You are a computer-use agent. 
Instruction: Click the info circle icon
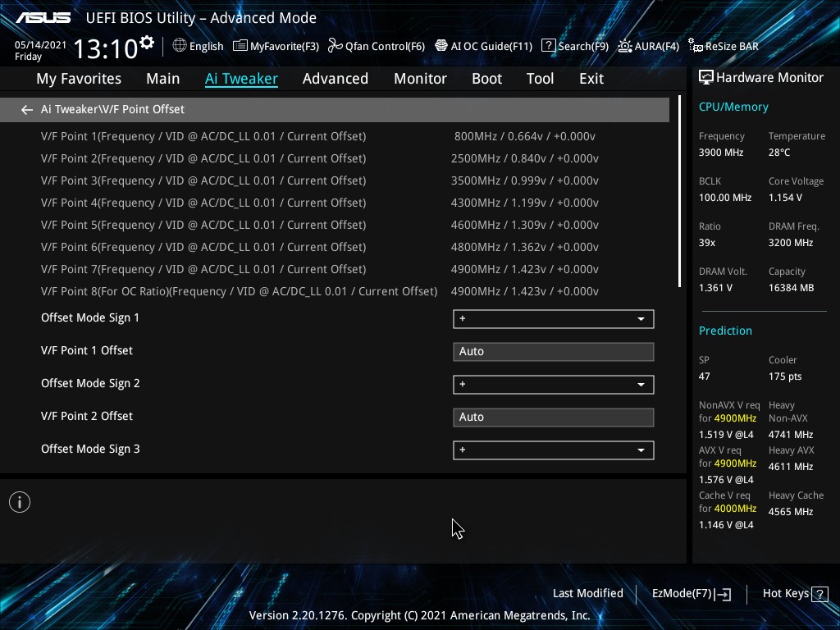coord(20,502)
